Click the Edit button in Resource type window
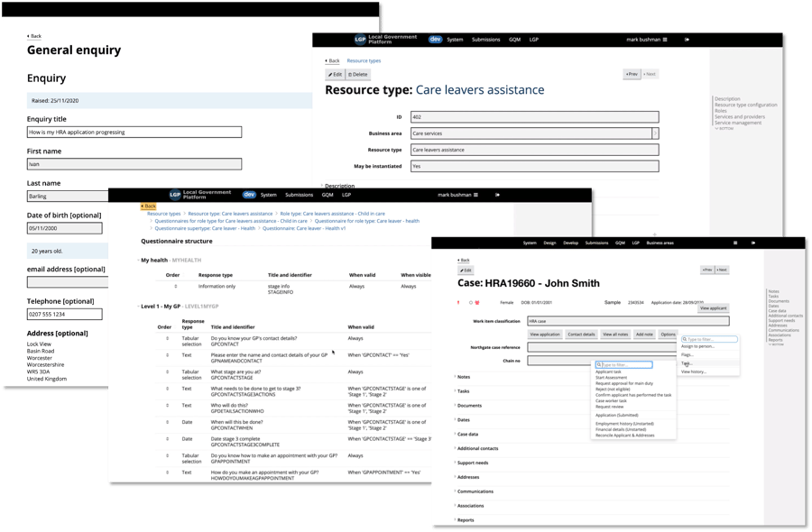The height and width of the screenshot is (532, 812). pyautogui.click(x=335, y=75)
